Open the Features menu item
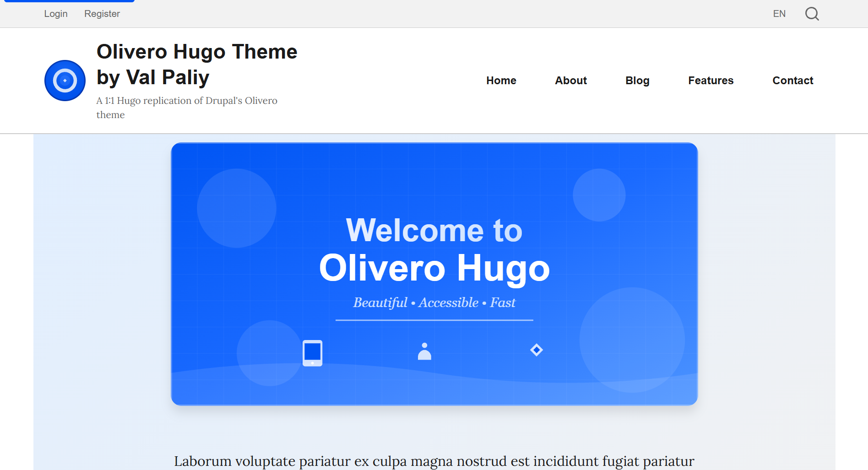This screenshot has height=470, width=868. (711, 81)
